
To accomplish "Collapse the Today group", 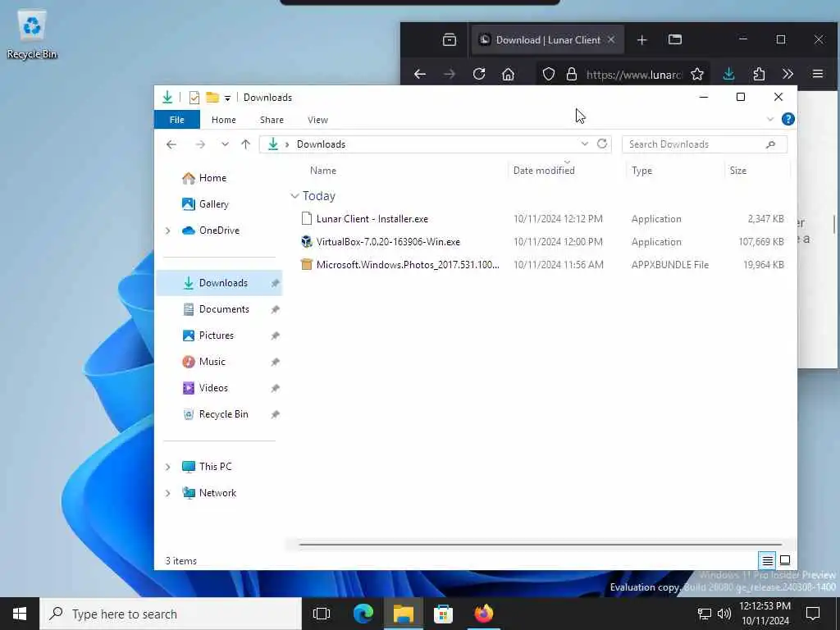I will tap(294, 196).
